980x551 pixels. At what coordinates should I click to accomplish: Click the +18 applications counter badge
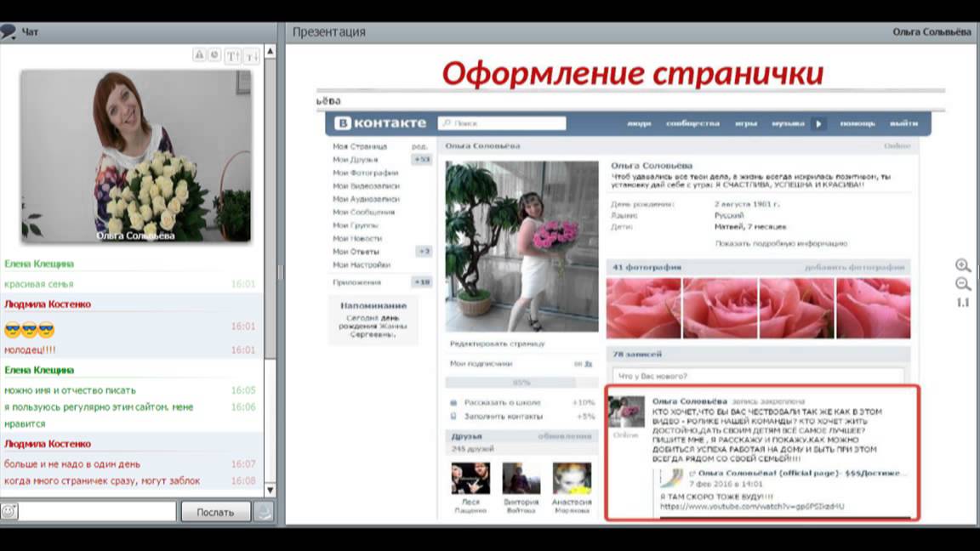coord(422,282)
